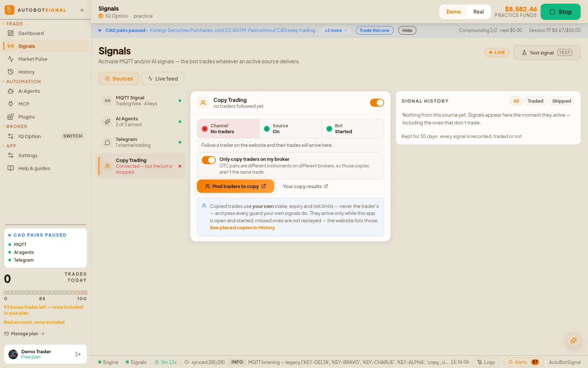
Task: Open Alerts with 57 notifications
Action: [523, 362]
